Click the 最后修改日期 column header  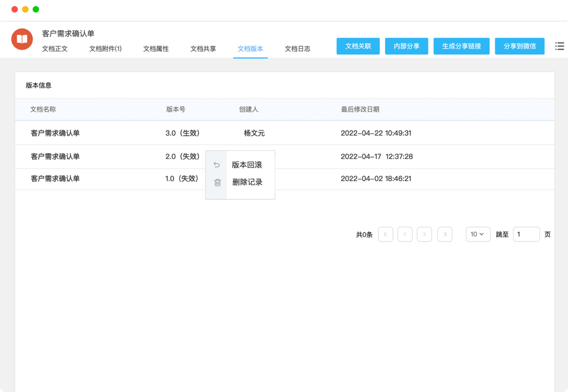pos(360,109)
